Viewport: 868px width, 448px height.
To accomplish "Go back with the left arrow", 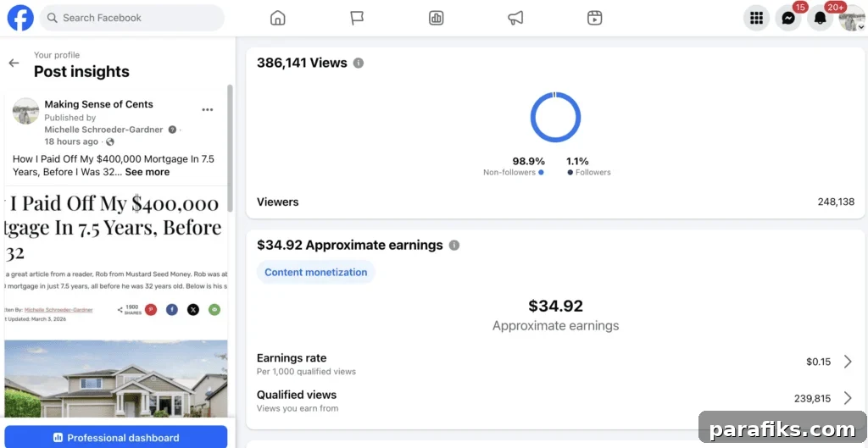I will click(14, 63).
